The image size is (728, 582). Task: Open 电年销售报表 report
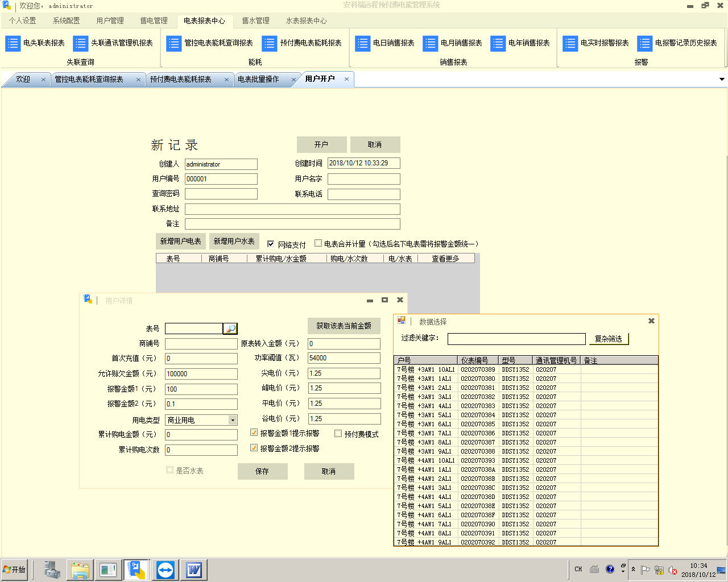(x=520, y=43)
